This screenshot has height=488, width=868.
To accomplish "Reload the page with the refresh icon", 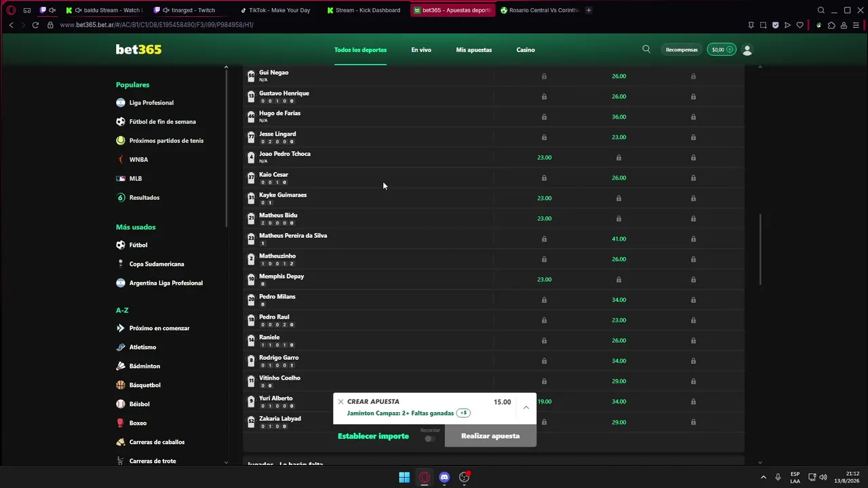I will 35,25.
